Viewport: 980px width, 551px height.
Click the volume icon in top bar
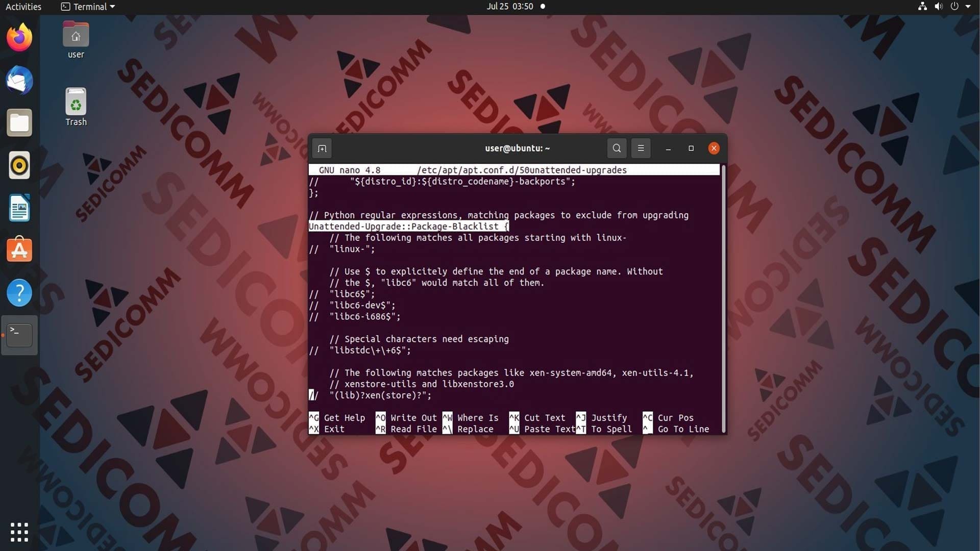click(x=938, y=7)
